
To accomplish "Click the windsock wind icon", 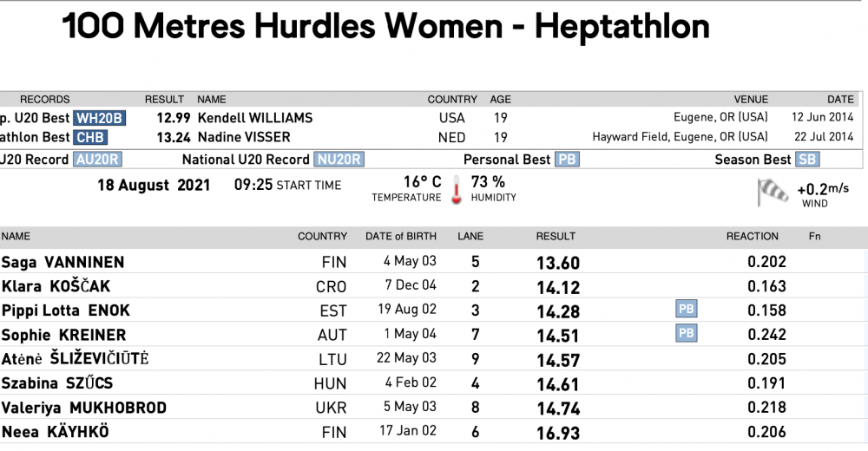I will [x=773, y=192].
